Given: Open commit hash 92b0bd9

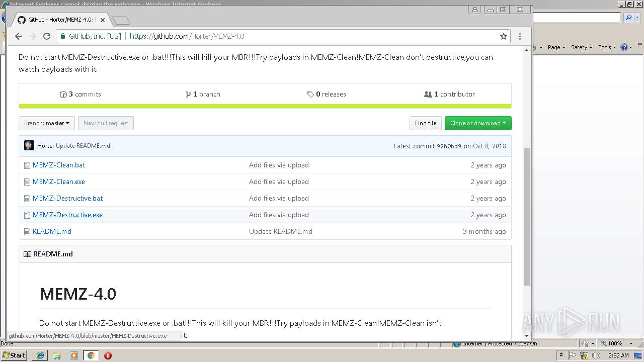Looking at the screenshot, I should (449, 146).
